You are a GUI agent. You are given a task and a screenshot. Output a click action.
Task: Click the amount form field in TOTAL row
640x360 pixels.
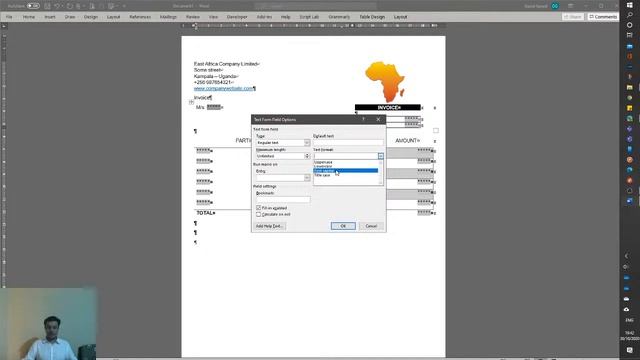(424, 213)
